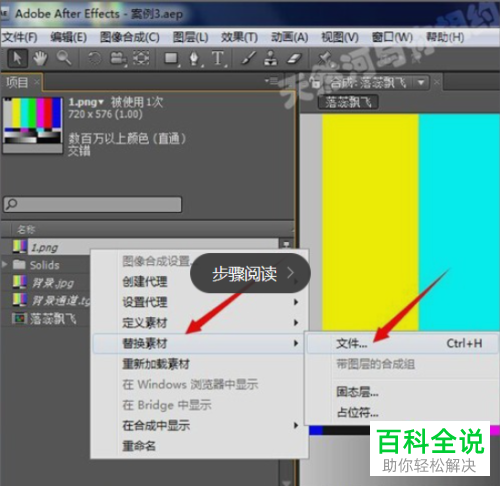Open the 设置代理 submenu
Viewport: 500px width, 486px height.
click(145, 302)
